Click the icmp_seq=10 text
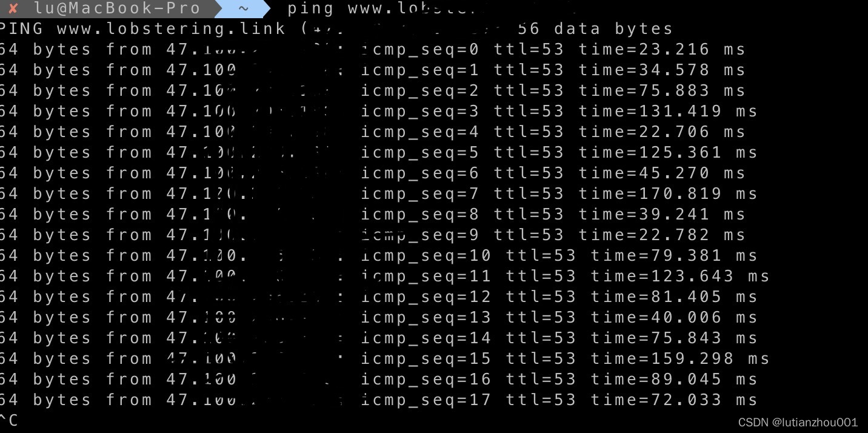This screenshot has width=868, height=433. [426, 256]
